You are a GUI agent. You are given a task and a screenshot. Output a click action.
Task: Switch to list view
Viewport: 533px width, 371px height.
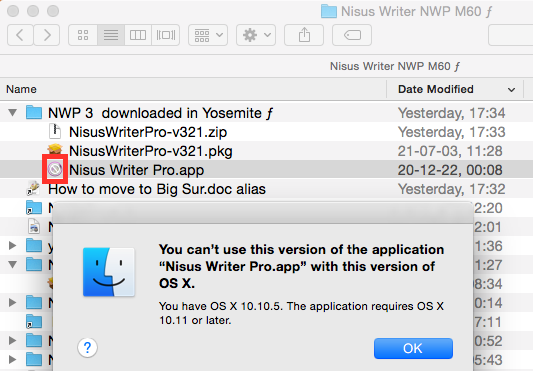pos(111,35)
